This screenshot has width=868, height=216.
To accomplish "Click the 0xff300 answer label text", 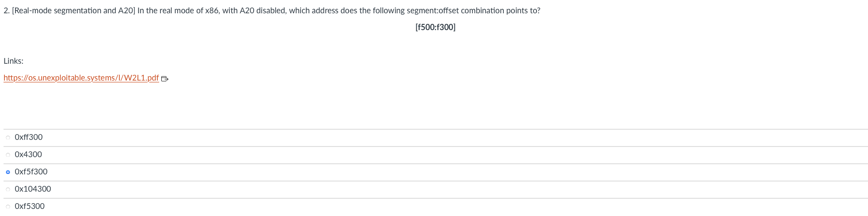I will pos(29,137).
